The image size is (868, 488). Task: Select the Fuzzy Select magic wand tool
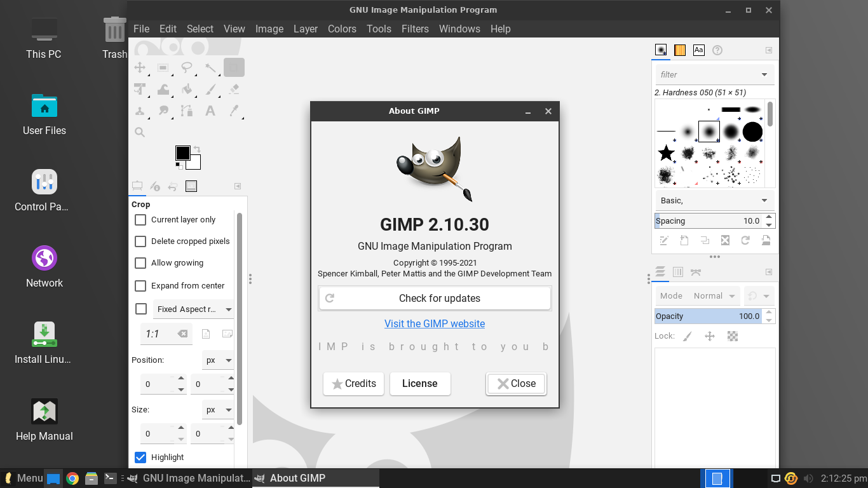[211, 67]
